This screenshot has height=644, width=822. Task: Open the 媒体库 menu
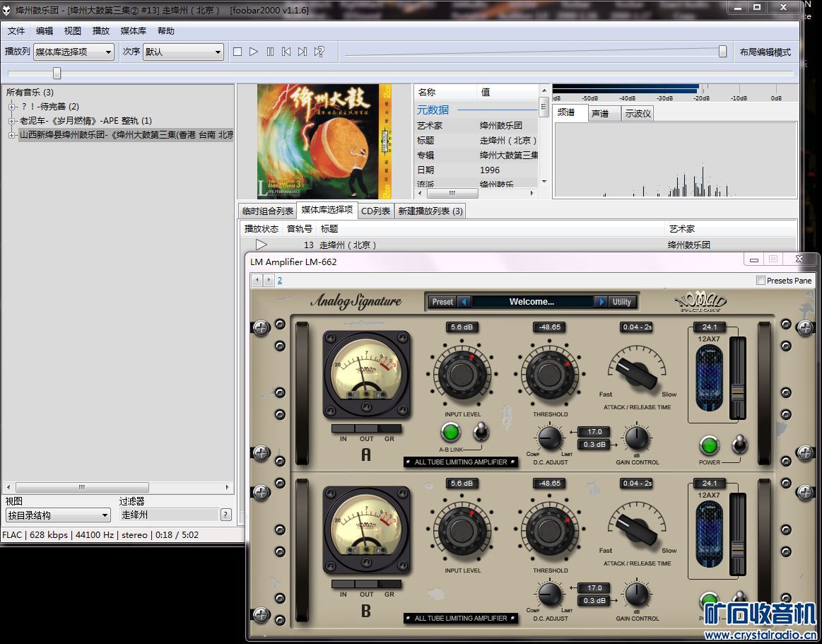(x=134, y=31)
